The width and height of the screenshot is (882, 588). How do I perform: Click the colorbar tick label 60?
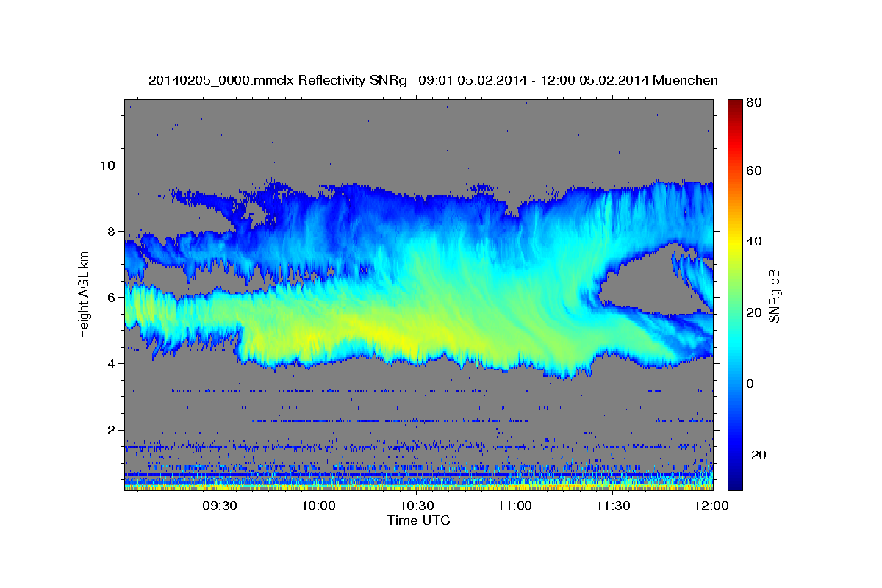[753, 171]
